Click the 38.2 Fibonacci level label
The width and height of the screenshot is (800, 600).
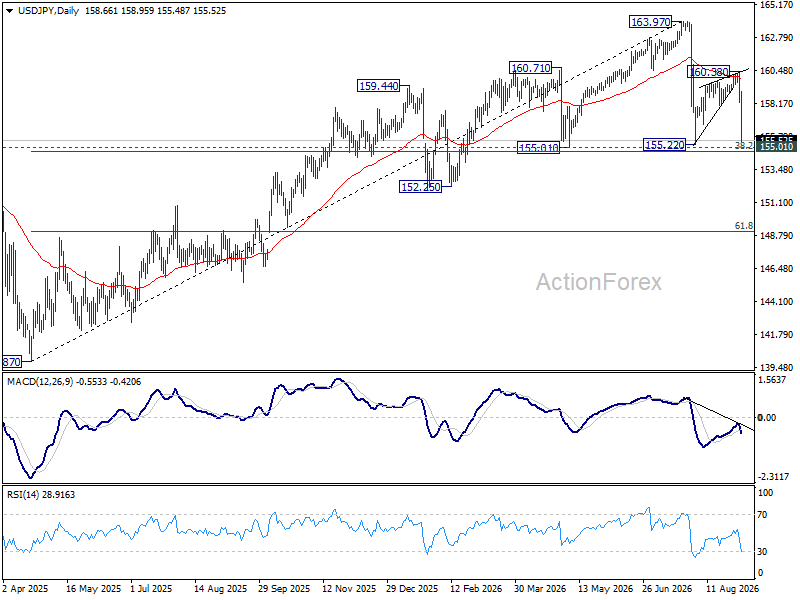pyautogui.click(x=743, y=145)
